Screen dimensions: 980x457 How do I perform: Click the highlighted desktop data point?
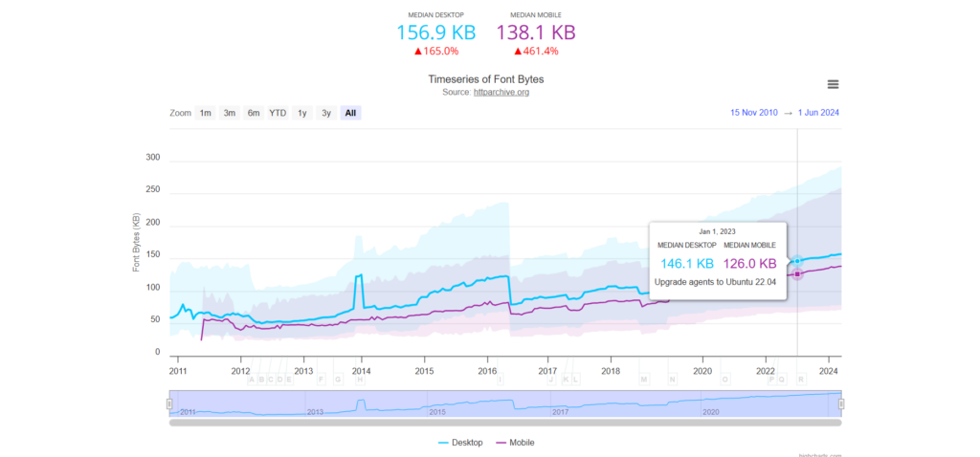click(797, 261)
